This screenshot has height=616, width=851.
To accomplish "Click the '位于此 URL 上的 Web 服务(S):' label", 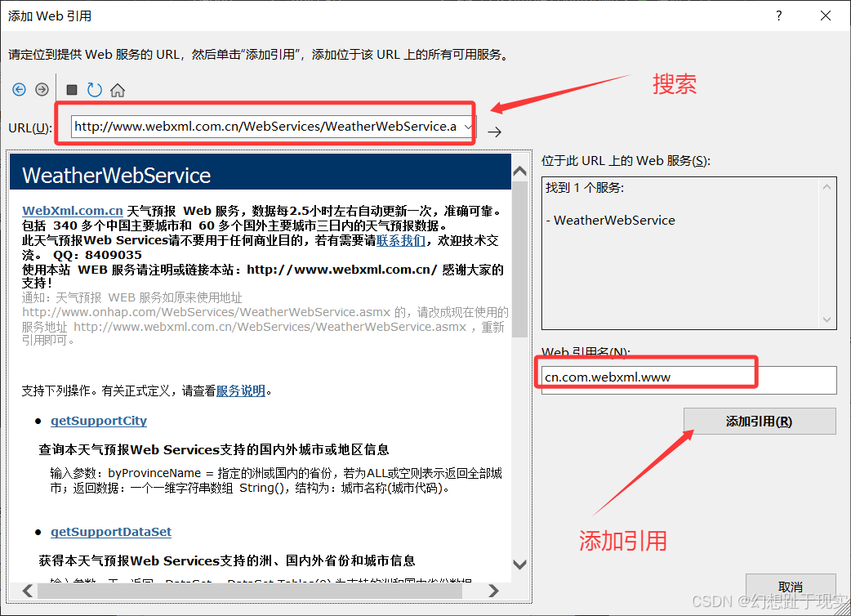I will pos(626,161).
